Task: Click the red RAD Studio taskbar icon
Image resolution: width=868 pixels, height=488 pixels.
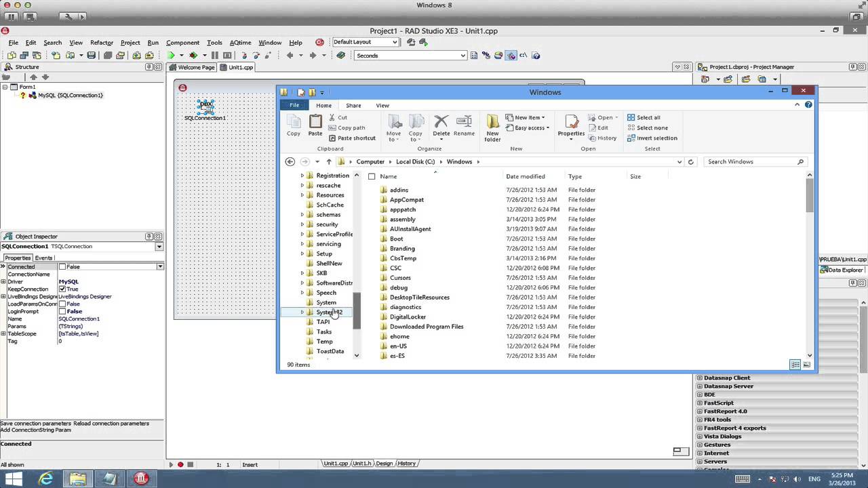Action: tap(141, 479)
